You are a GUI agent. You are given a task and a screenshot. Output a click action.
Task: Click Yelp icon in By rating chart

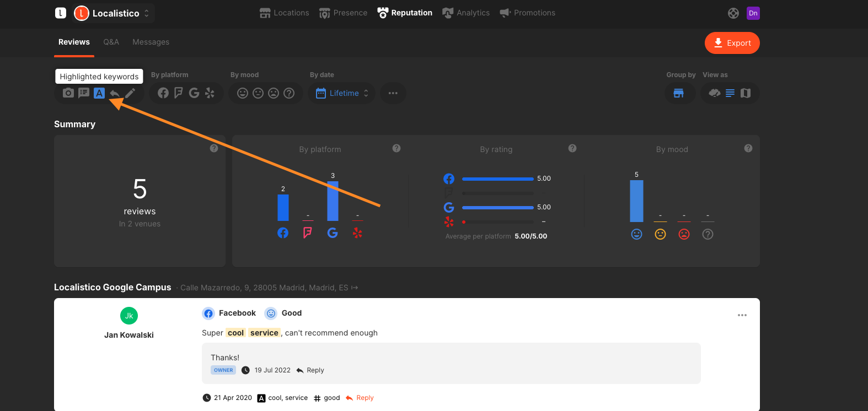[449, 221]
